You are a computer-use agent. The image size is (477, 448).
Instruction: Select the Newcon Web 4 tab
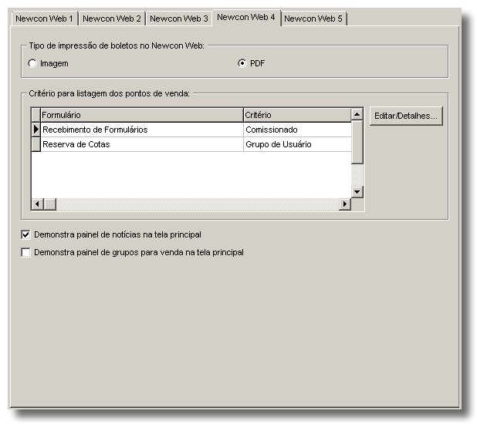(246, 17)
